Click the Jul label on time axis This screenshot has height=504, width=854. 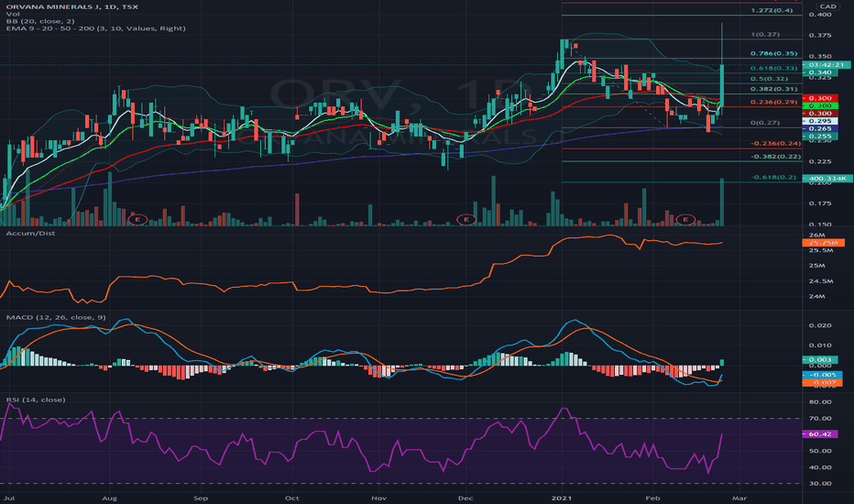[x=9, y=498]
